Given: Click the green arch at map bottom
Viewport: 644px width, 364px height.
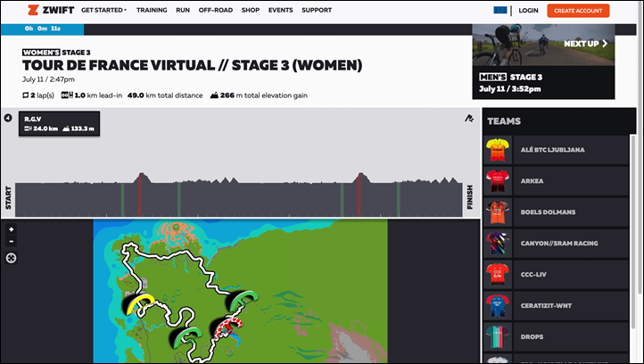Looking at the screenshot, I should click(186, 337).
